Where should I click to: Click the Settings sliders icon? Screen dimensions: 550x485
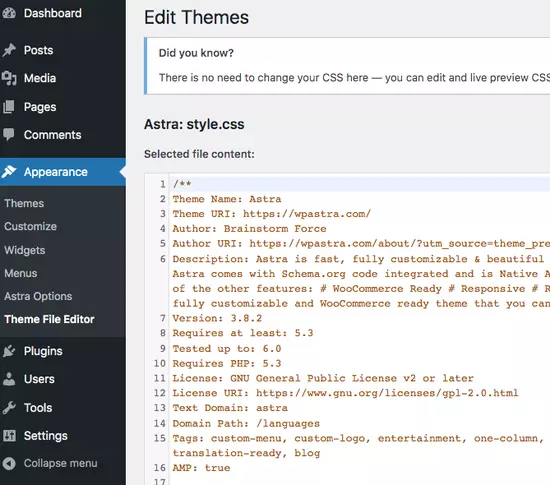click(x=9, y=436)
